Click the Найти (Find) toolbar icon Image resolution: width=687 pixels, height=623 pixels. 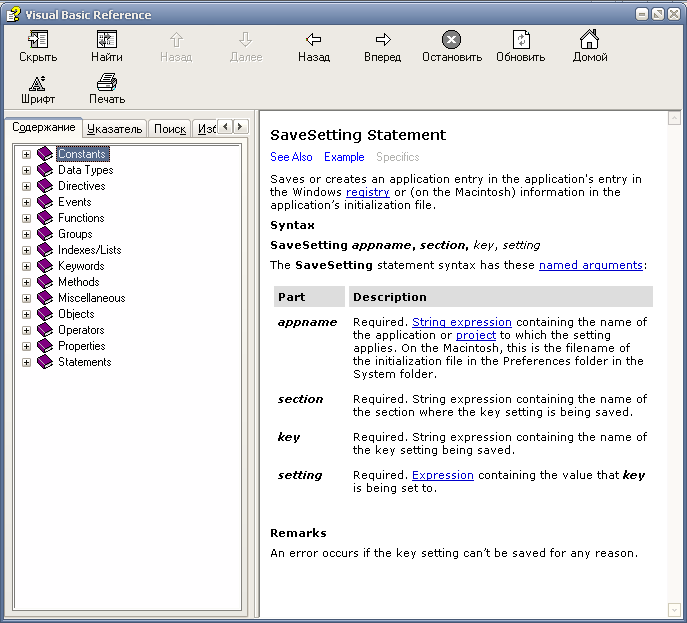click(x=107, y=40)
